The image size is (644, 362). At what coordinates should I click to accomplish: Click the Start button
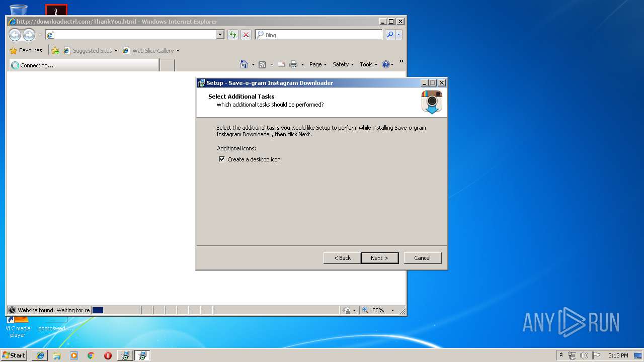point(14,355)
